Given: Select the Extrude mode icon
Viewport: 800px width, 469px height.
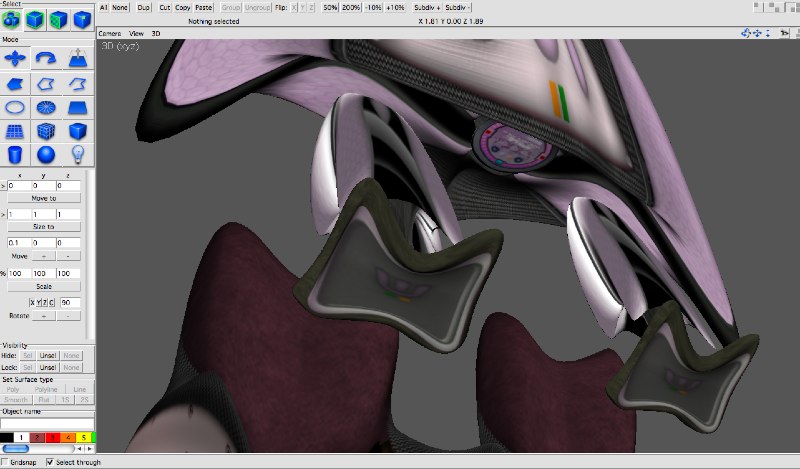Looking at the screenshot, I should click(x=78, y=58).
